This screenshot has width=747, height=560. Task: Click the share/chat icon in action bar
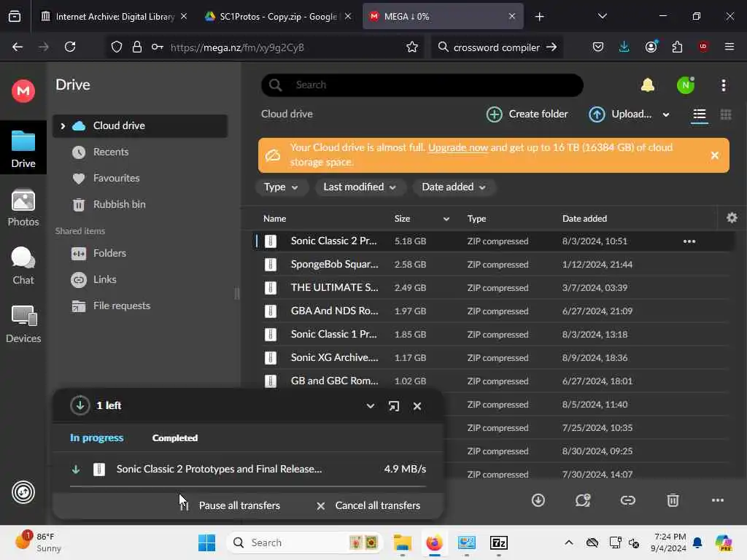(x=583, y=500)
